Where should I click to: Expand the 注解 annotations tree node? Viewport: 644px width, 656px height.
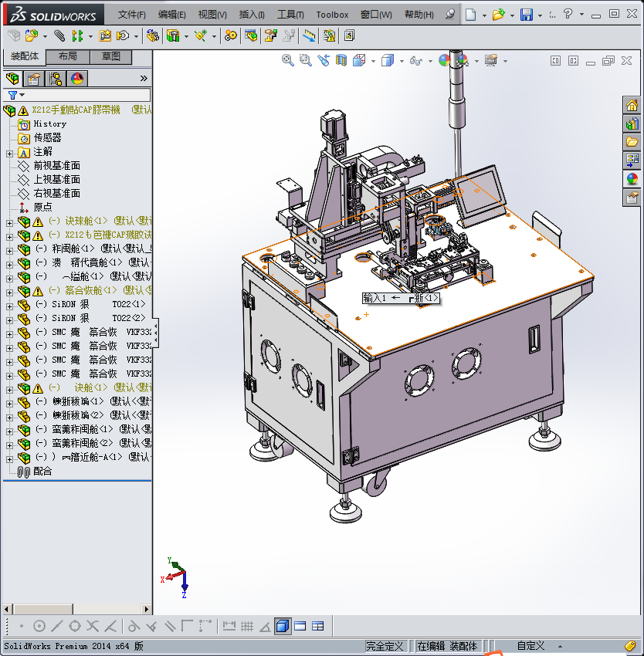click(9, 152)
